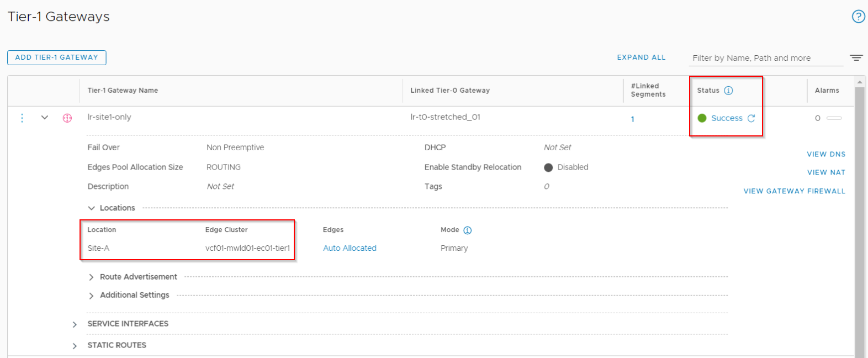Collapse the lr-site1-only gateway row
This screenshot has height=358, width=868.
(45, 118)
